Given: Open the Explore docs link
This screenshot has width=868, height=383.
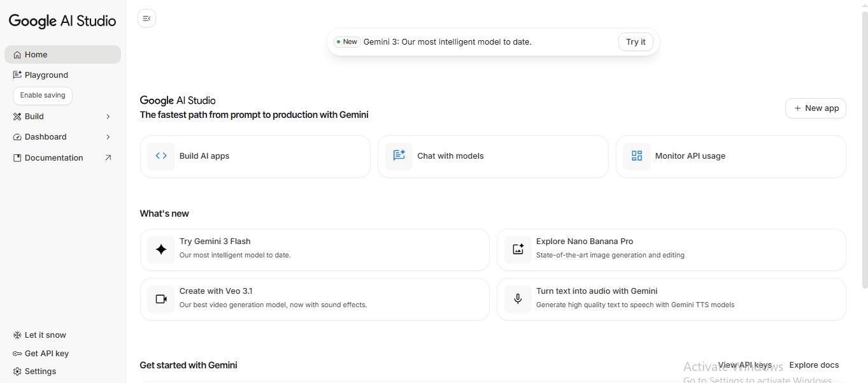Looking at the screenshot, I should [814, 365].
